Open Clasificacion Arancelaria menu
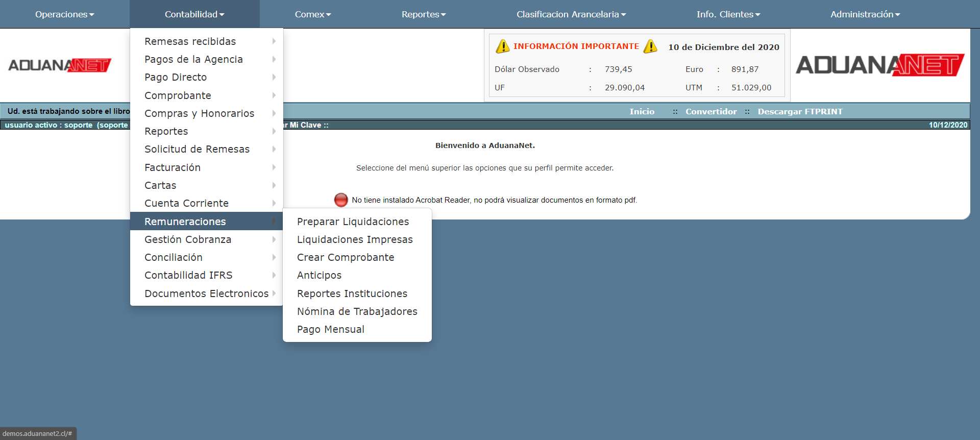Image resolution: width=980 pixels, height=440 pixels. pyautogui.click(x=571, y=14)
